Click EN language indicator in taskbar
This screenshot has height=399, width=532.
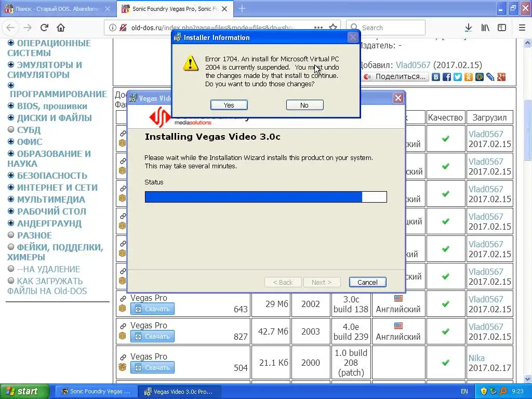point(464,391)
